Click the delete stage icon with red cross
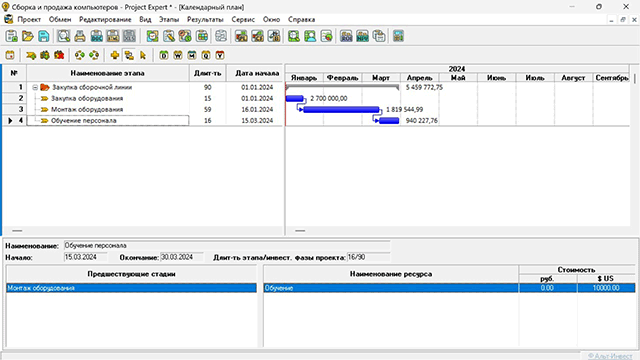 pyautogui.click(x=59, y=55)
